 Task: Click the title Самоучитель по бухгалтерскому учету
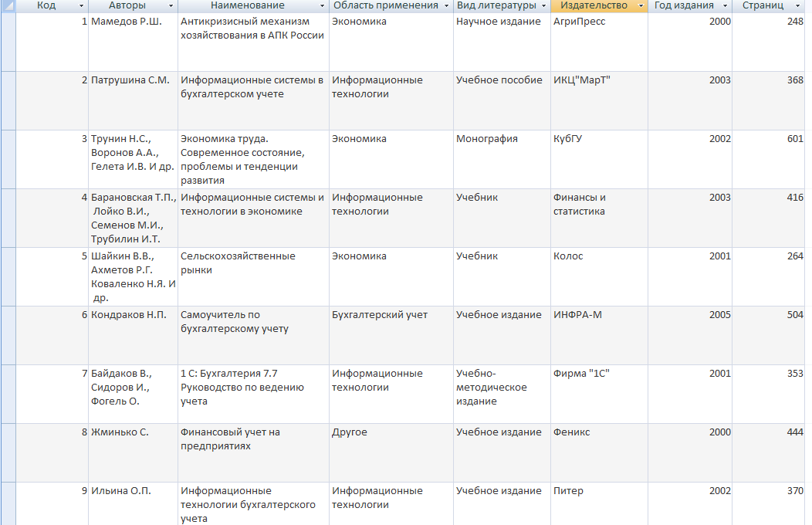[253, 336]
